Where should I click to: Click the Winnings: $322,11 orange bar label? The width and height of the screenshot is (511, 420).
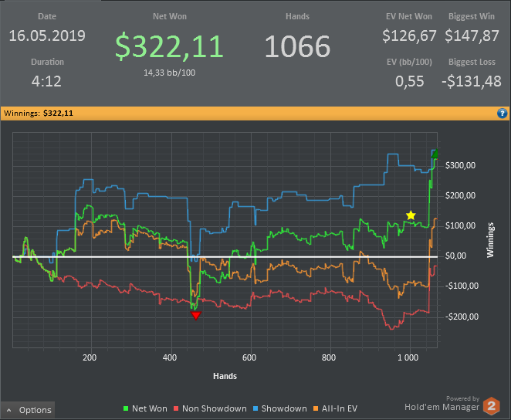pyautogui.click(x=39, y=113)
